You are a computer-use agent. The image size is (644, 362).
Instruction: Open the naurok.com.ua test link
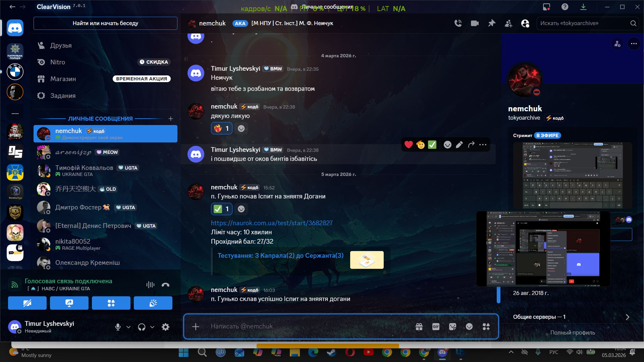[x=272, y=223]
